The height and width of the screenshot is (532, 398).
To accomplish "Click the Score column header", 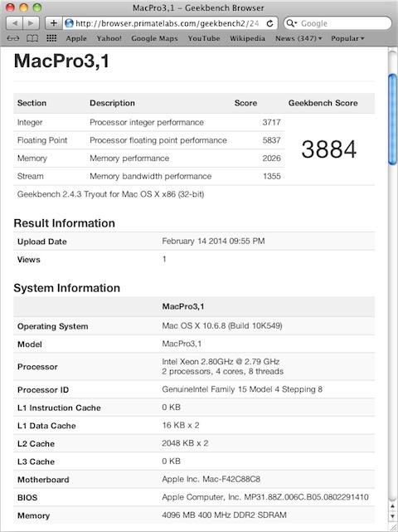I will click(x=245, y=103).
